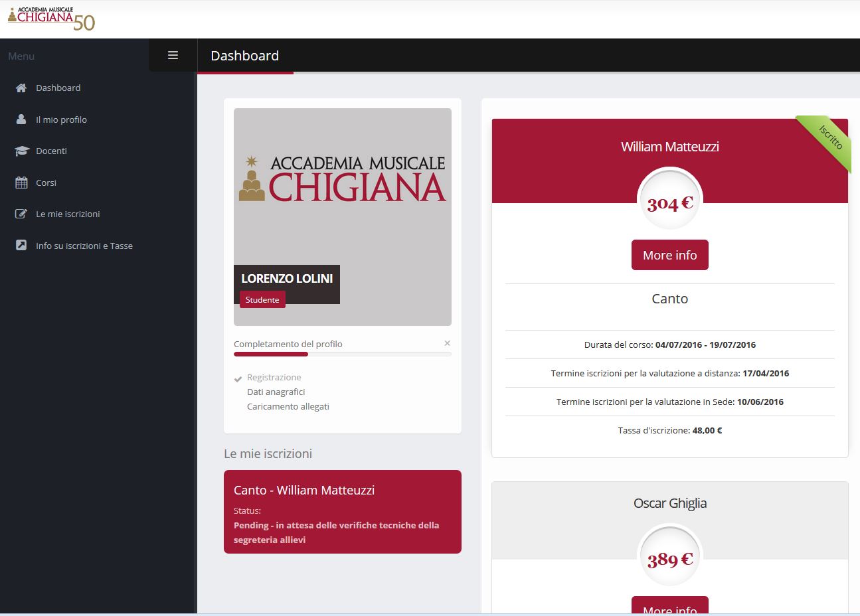
Task: Click the edit icon for Le mie iscrizioni
Action: (21, 214)
